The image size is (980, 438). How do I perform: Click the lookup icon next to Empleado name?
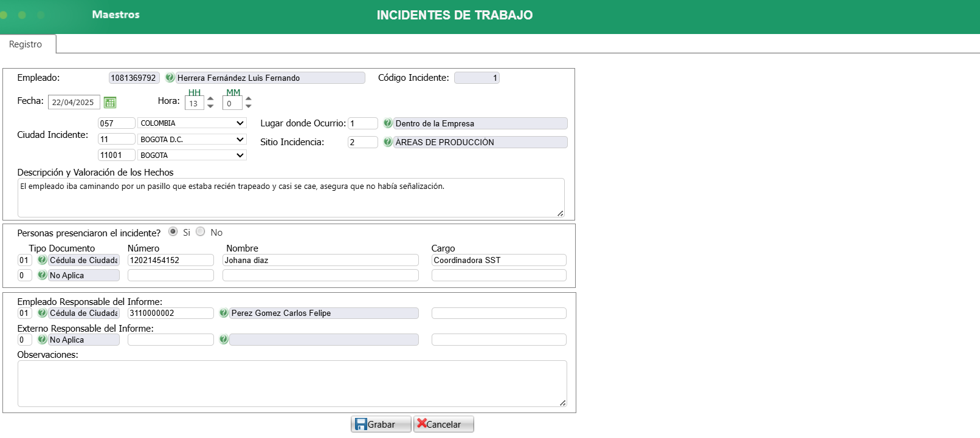[170, 78]
